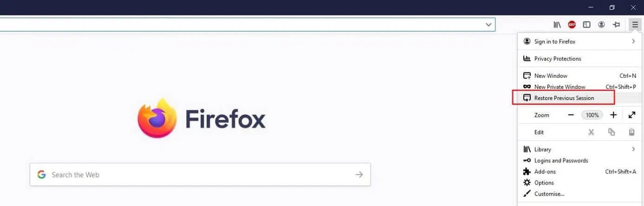The width and height of the screenshot is (644, 206).
Task: Zoom in with the plus button
Action: [x=613, y=115]
